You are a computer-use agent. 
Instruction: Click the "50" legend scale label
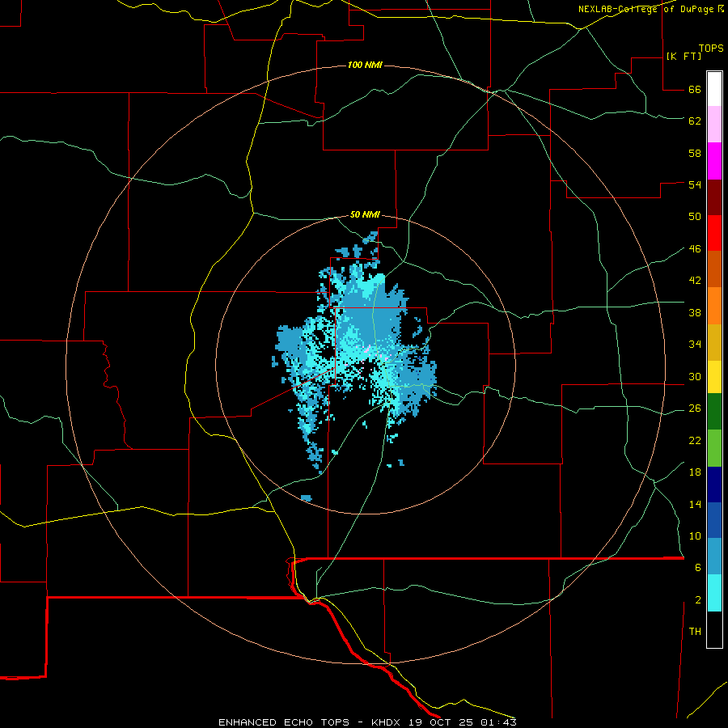tap(695, 217)
